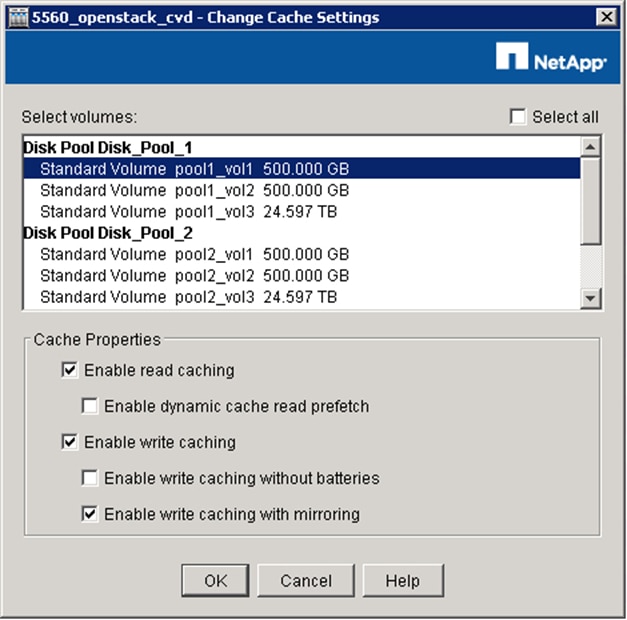Select volume pool1_vol2 500.000 GB

302,190
